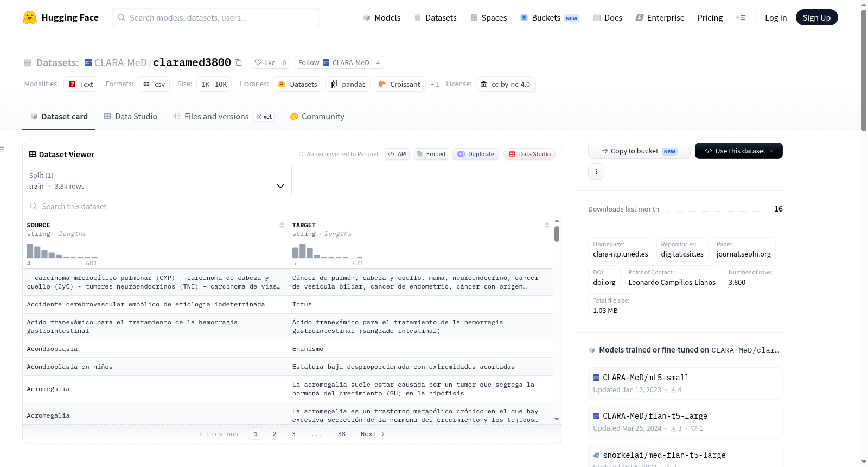
Task: Open the Use this dataset dropdown
Action: click(x=739, y=151)
